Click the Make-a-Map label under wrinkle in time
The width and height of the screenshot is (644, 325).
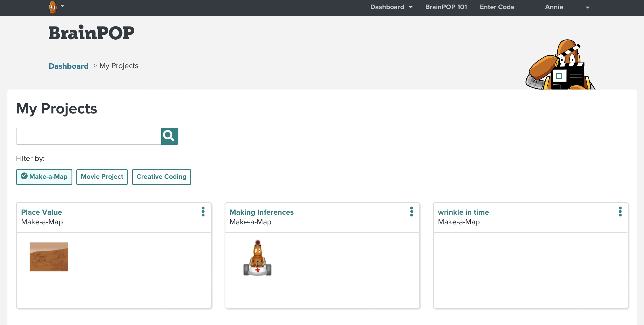pyautogui.click(x=459, y=222)
